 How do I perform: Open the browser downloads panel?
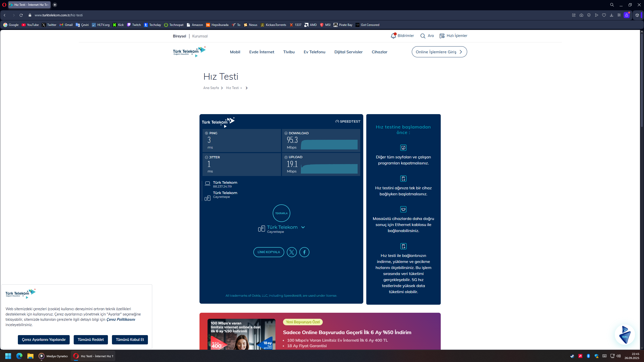[x=612, y=15]
